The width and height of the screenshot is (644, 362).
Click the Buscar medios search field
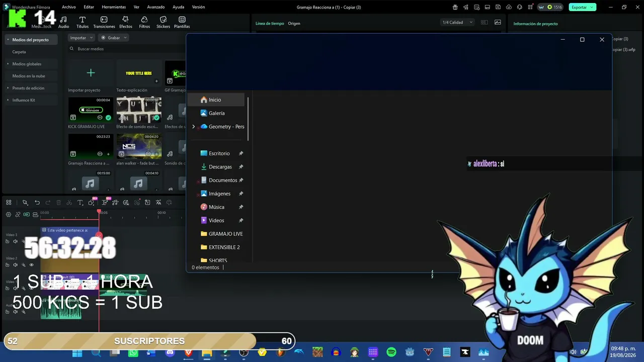click(x=126, y=49)
